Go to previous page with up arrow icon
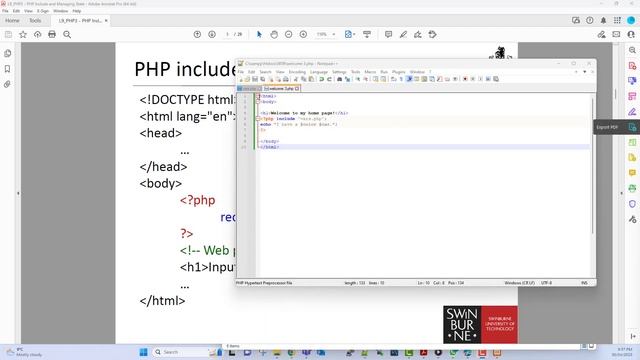640x360 pixels. 197,35
